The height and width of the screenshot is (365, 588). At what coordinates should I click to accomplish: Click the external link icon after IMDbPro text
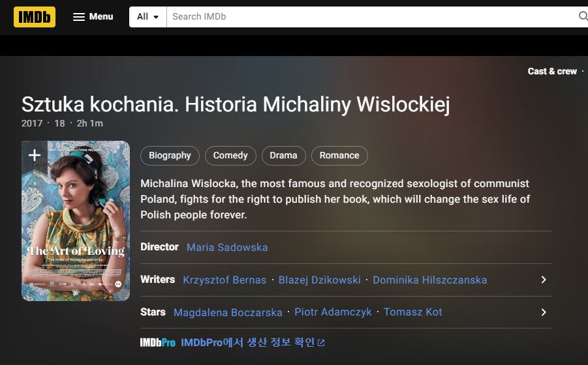[x=321, y=343]
